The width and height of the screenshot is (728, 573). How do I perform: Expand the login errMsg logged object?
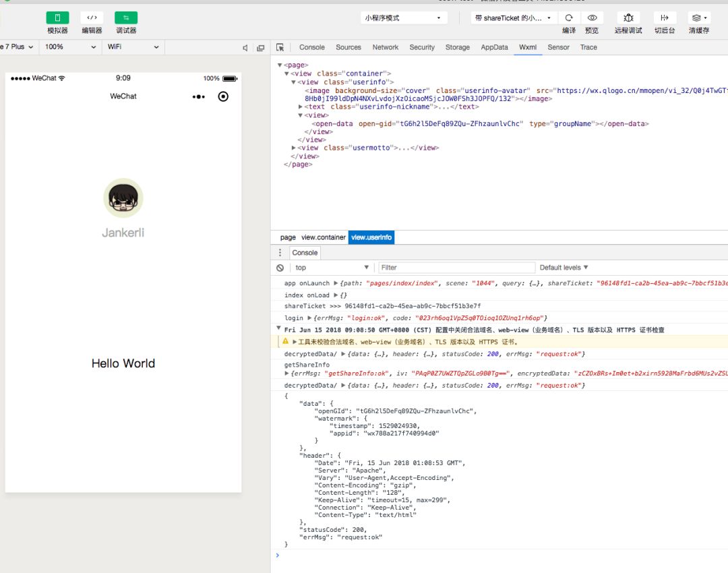(x=309, y=318)
